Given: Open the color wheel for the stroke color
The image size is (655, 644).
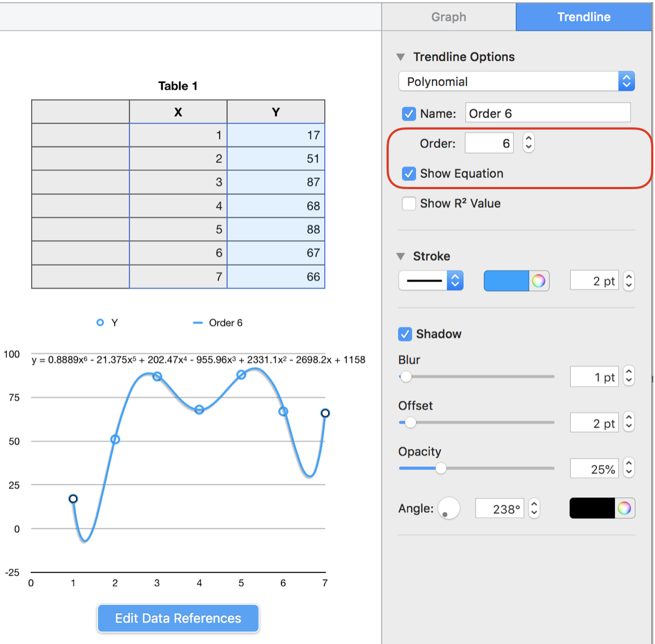Looking at the screenshot, I should pos(540,280).
